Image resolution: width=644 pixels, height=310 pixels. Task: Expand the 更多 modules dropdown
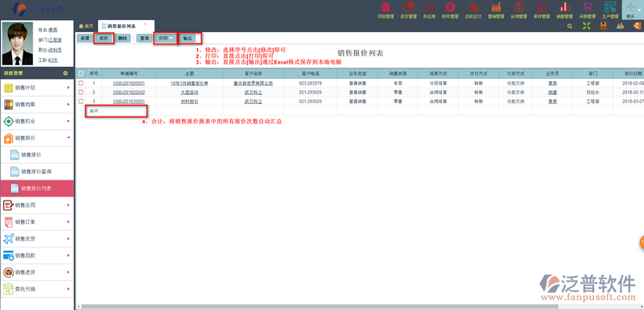(633, 10)
